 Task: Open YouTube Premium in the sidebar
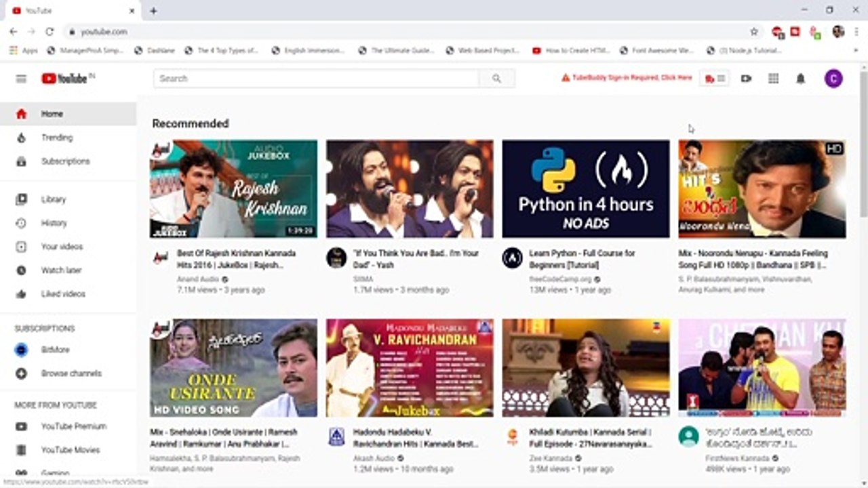68,426
